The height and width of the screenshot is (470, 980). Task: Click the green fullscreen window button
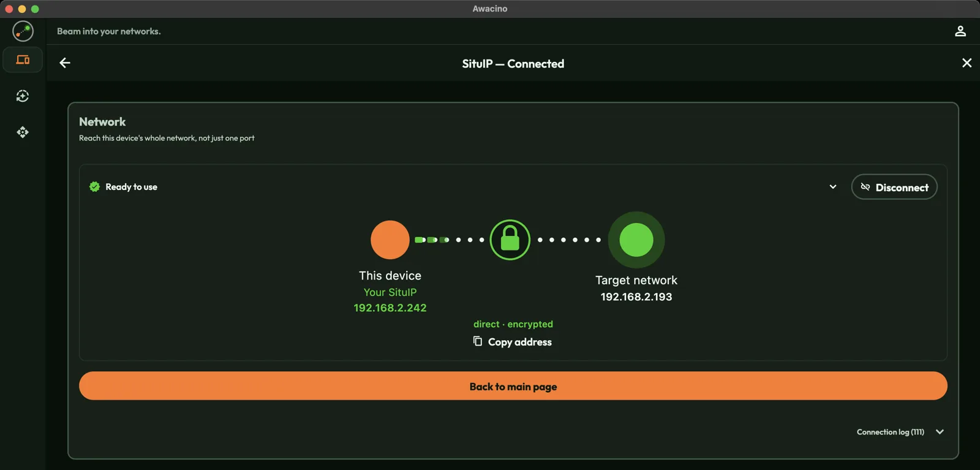click(35, 9)
